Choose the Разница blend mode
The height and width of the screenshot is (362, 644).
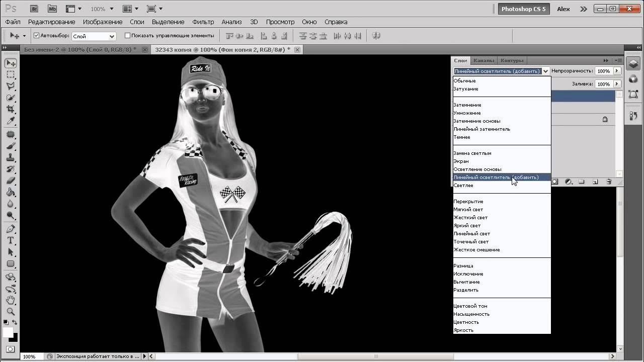tap(502, 266)
